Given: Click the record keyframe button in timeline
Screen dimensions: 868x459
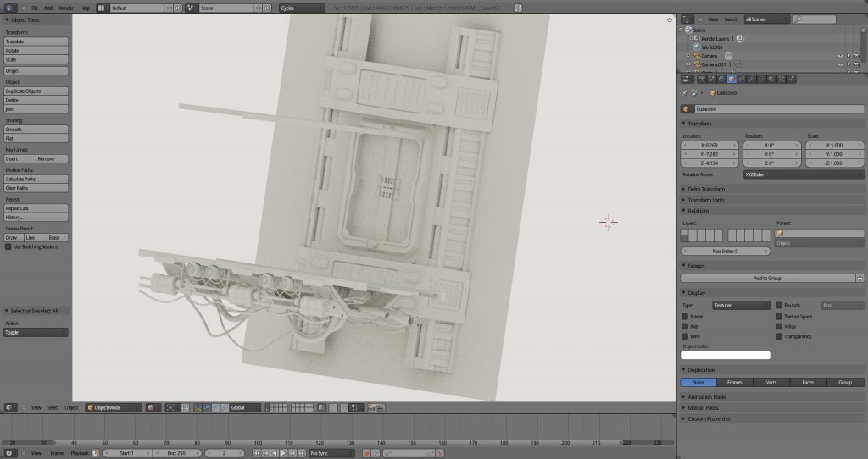Looking at the screenshot, I should pos(366,453).
